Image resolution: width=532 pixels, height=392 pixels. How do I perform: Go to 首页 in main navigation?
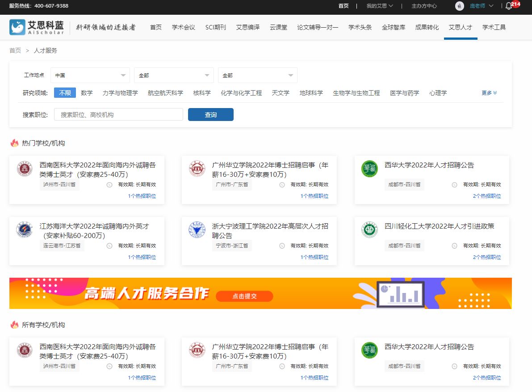click(156, 27)
